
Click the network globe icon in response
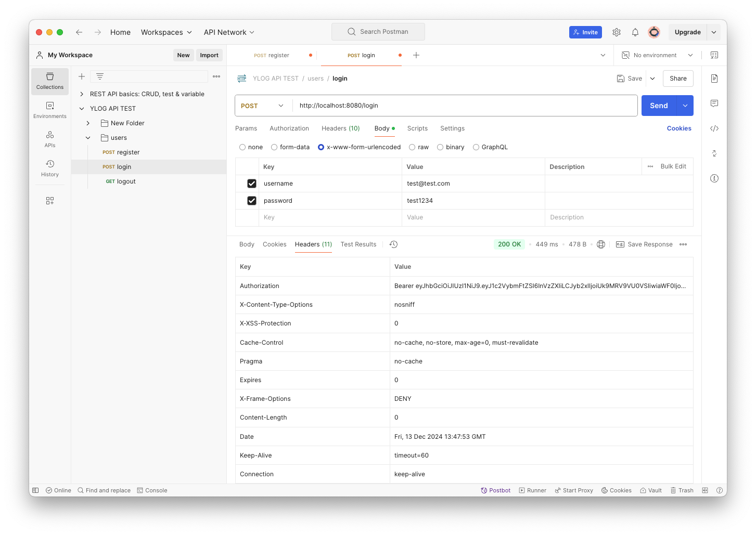point(601,244)
